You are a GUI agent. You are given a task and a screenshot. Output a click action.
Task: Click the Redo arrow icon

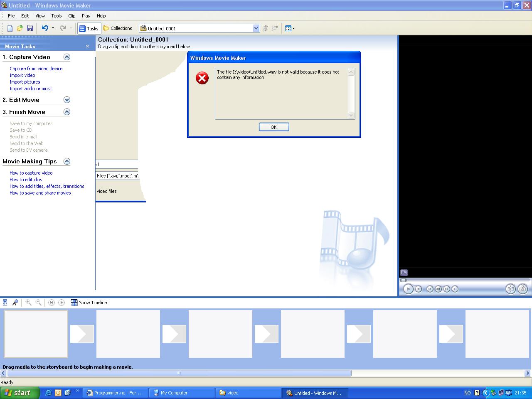[x=63, y=28]
